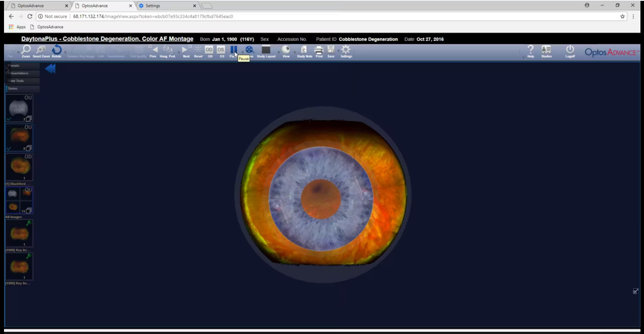
Task: Pause the image playback
Action: (234, 50)
